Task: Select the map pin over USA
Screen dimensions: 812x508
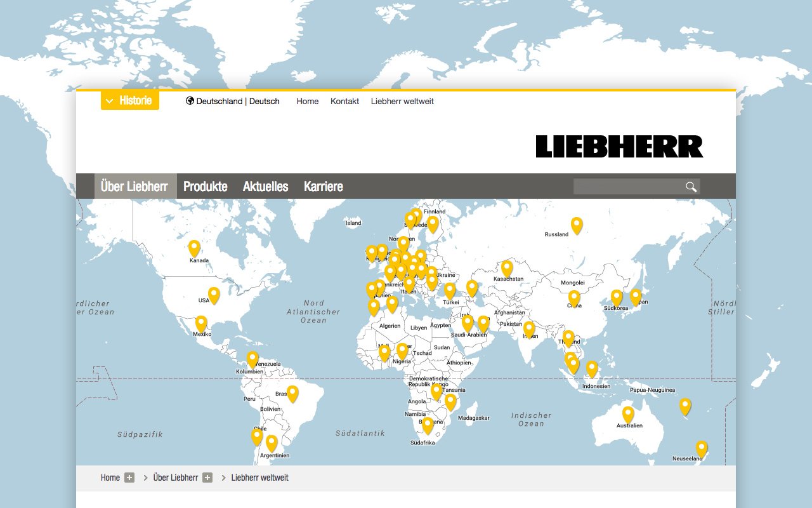Action: tap(214, 295)
